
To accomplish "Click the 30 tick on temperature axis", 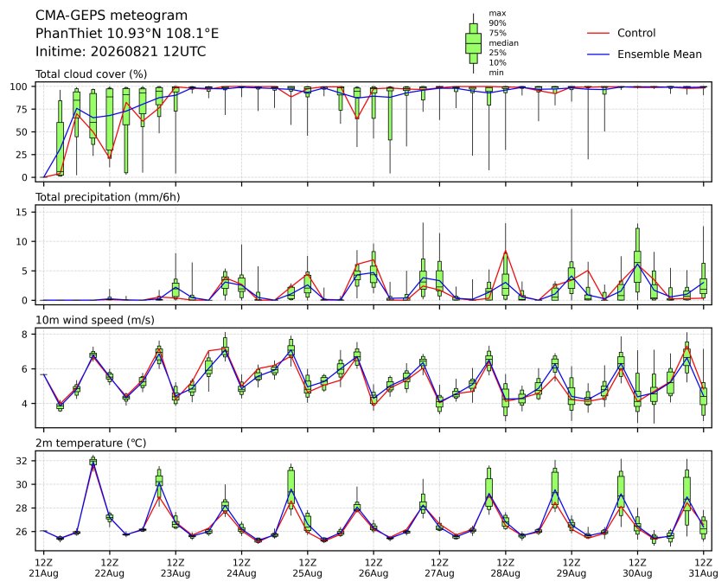I will click(22, 484).
